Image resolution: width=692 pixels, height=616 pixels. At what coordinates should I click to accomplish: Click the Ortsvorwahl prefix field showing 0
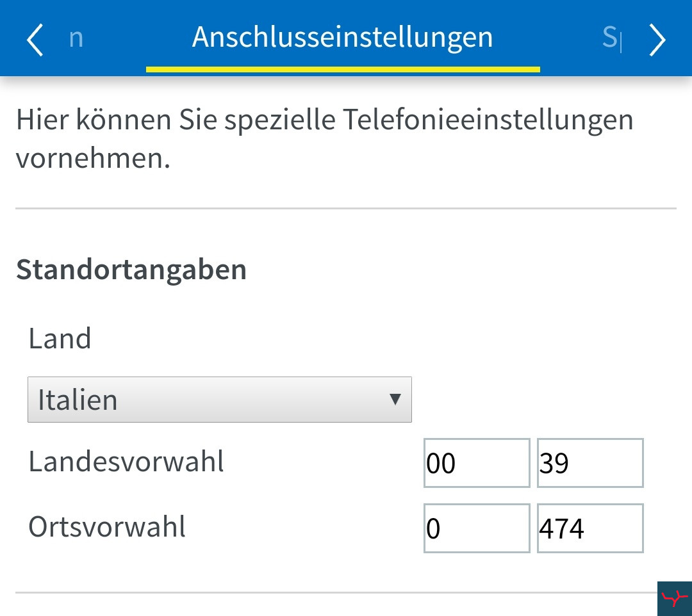point(477,528)
